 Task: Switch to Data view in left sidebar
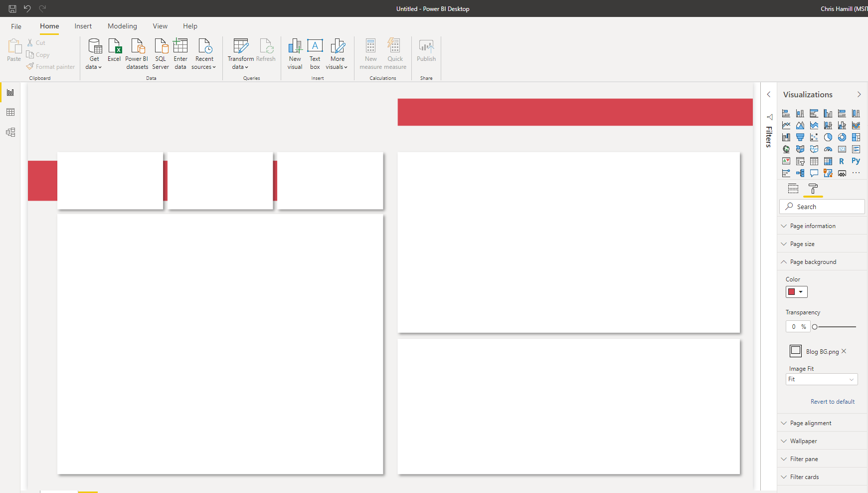pyautogui.click(x=10, y=112)
